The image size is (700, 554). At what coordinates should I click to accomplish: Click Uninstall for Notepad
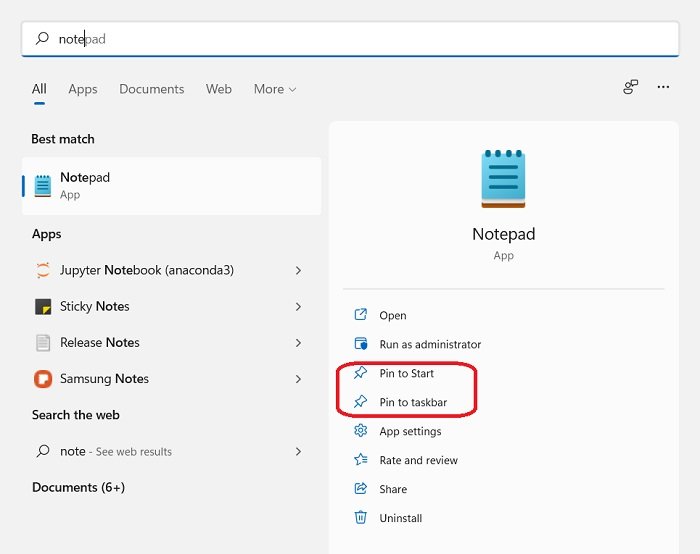400,518
